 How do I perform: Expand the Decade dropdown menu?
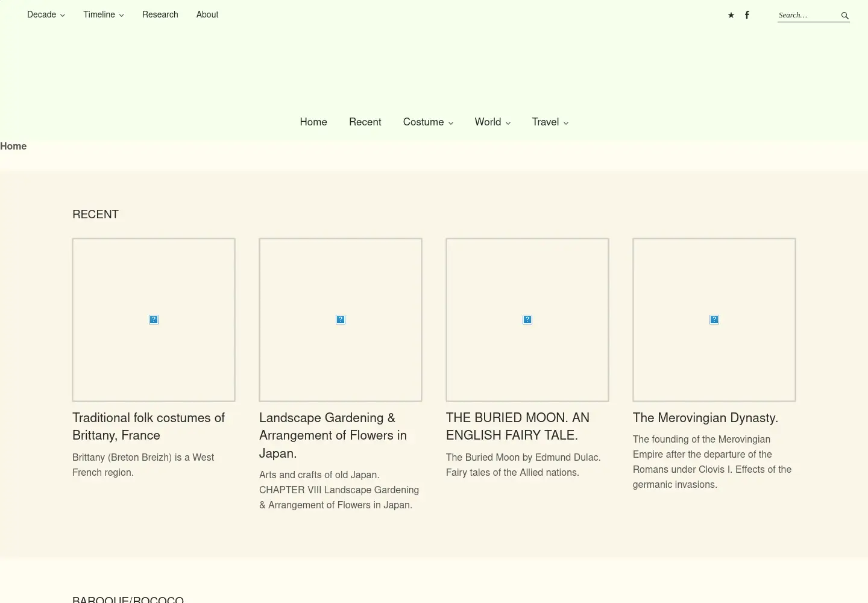click(x=46, y=14)
